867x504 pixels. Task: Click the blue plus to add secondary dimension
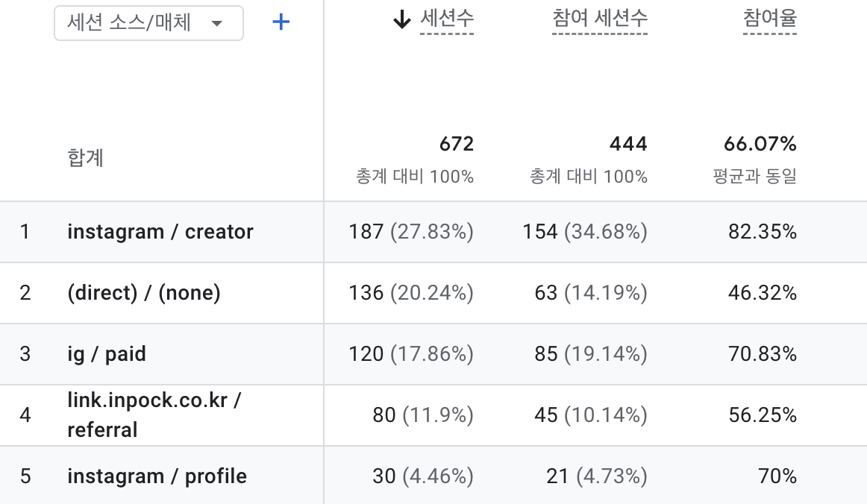[281, 22]
